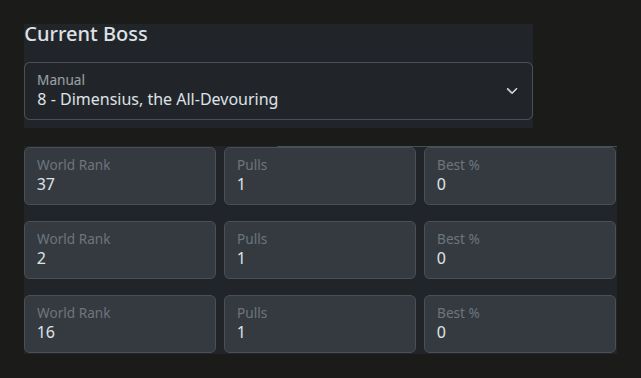
Task: Click the Pulls field in the second row
Action: pos(320,250)
